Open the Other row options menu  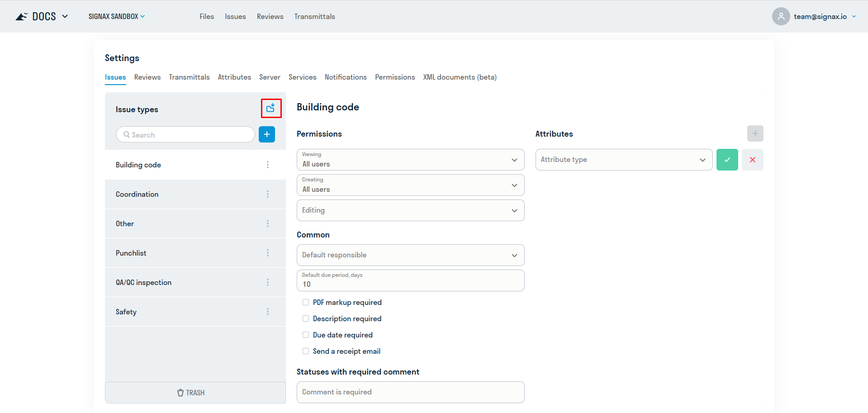coord(268,223)
